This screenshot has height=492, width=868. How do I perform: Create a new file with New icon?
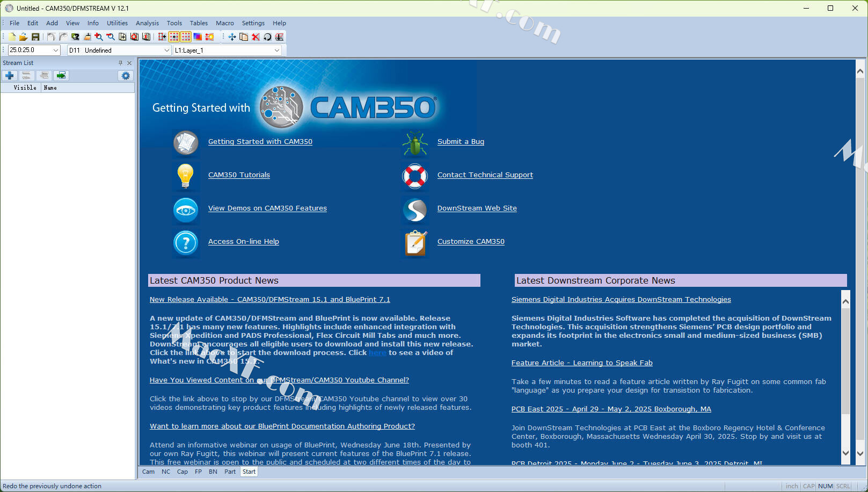coord(12,37)
